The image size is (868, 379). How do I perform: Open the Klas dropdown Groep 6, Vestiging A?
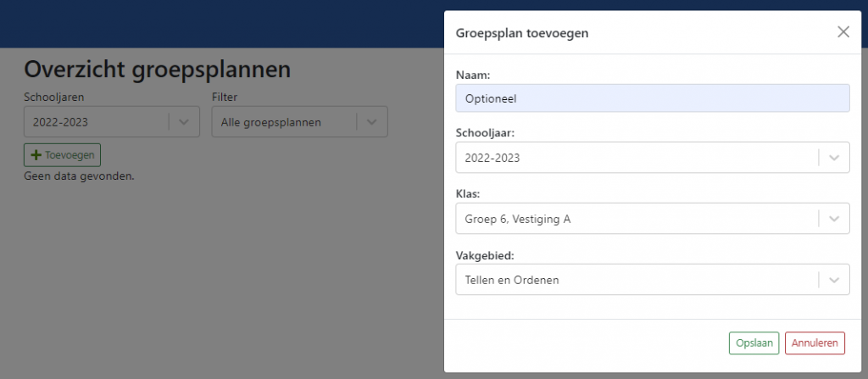pyautogui.click(x=653, y=218)
